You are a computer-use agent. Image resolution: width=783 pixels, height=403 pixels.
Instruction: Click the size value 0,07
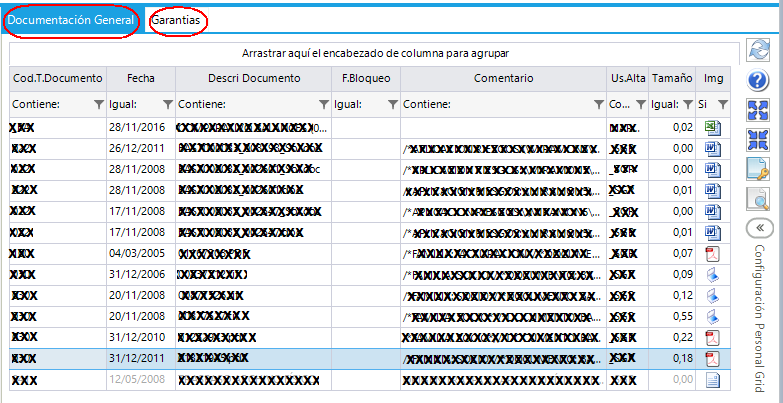coord(683,254)
